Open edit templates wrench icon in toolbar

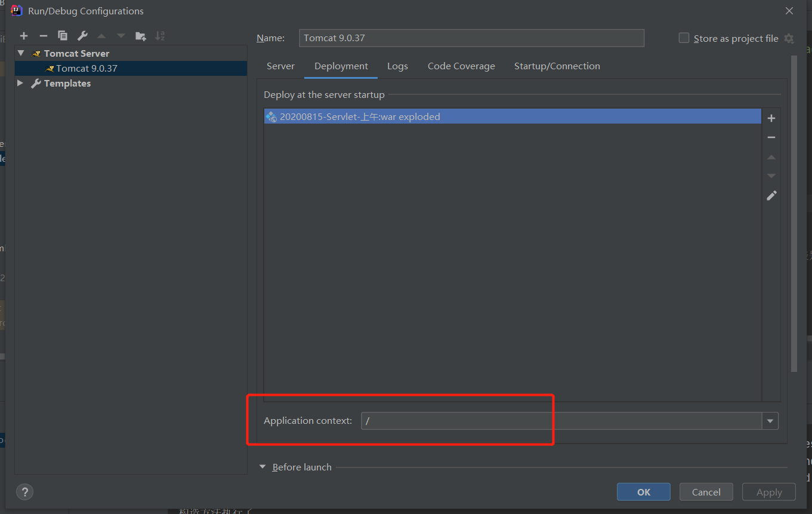(82, 36)
